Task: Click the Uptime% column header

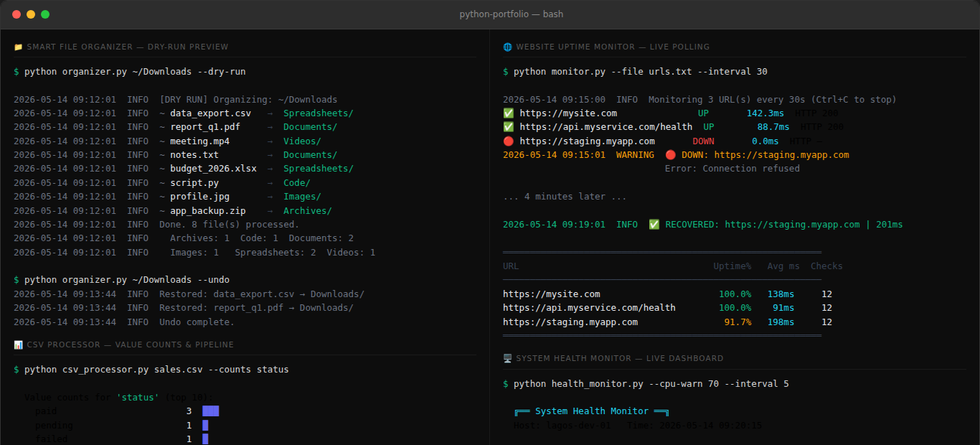Action: click(732, 266)
